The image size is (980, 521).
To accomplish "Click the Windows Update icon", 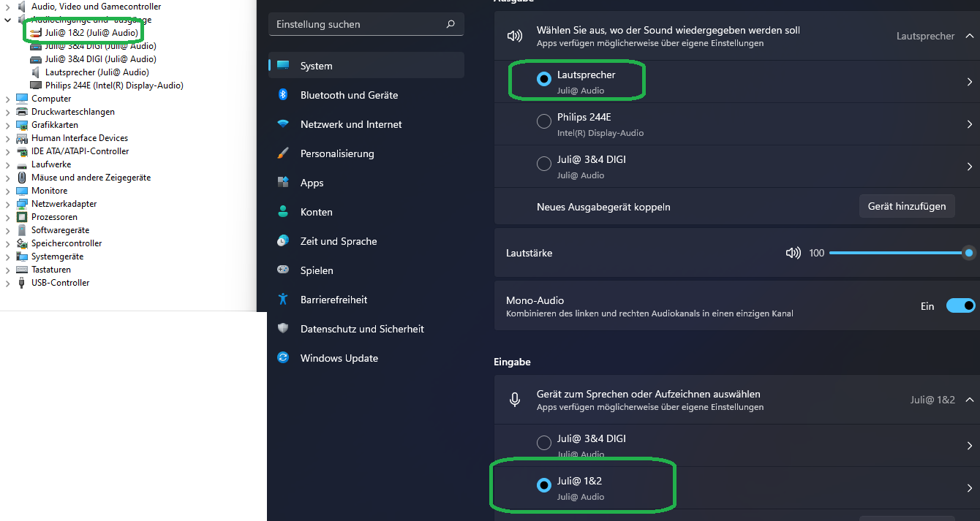I will click(283, 358).
